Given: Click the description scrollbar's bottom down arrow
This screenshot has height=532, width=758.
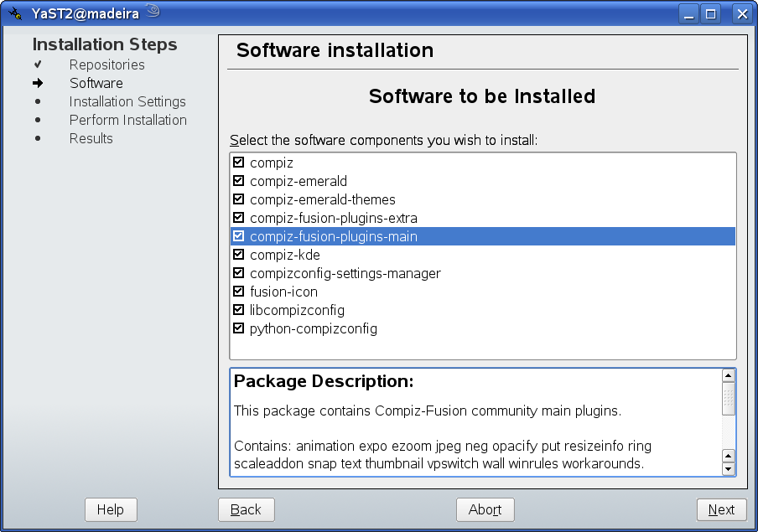Looking at the screenshot, I should coord(728,468).
